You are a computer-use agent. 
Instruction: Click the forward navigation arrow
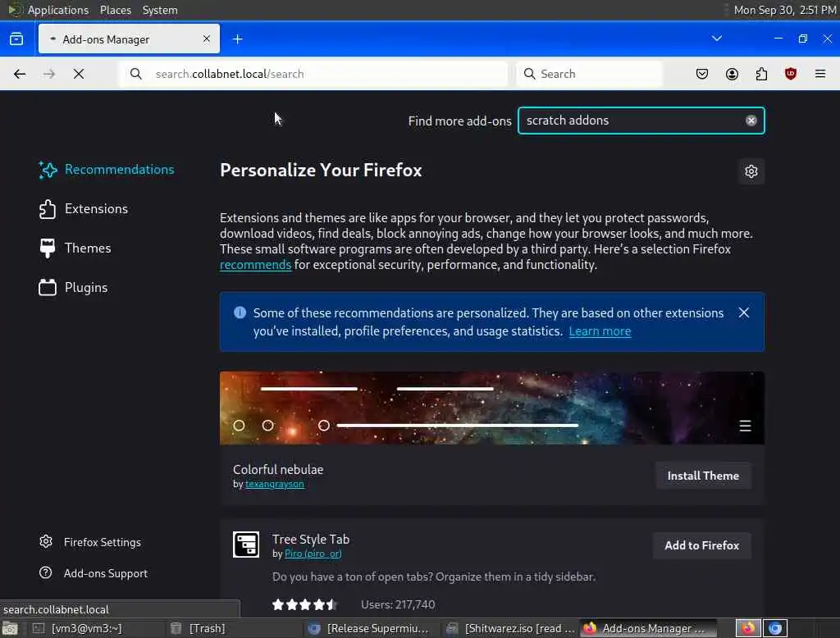49,74
